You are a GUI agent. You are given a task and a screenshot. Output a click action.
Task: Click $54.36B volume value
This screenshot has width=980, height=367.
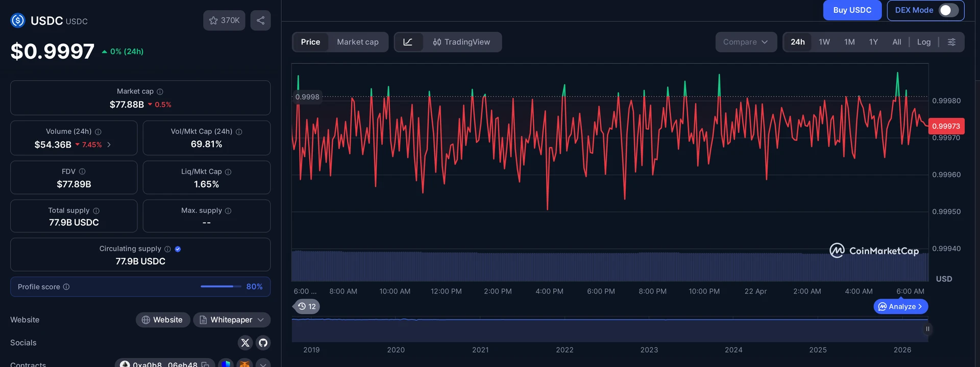coord(53,145)
